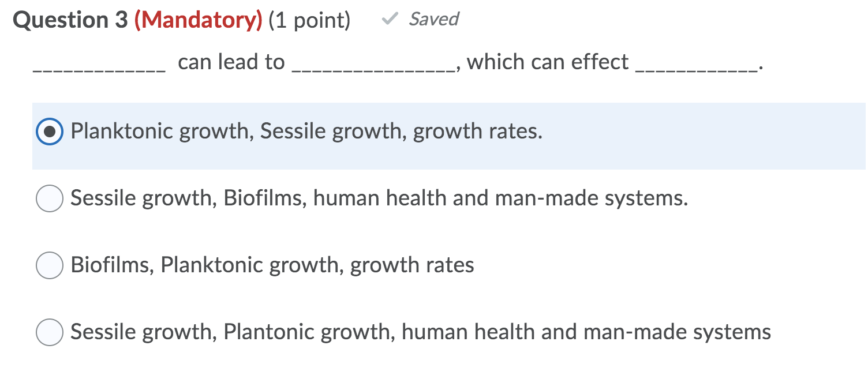868x390 pixels.
Task: Select the Biofilms, Planktonic growth, growth rates option
Action: coord(49,265)
